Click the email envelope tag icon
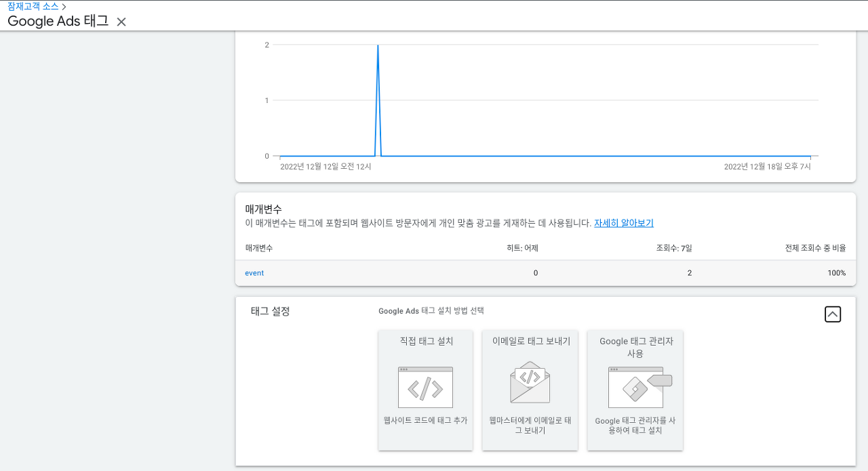This screenshot has width=868, height=471. point(530,383)
